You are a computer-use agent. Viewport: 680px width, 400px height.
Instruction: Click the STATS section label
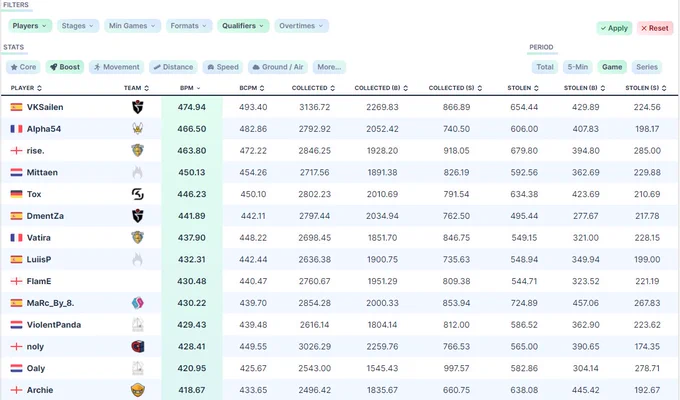coord(13,47)
